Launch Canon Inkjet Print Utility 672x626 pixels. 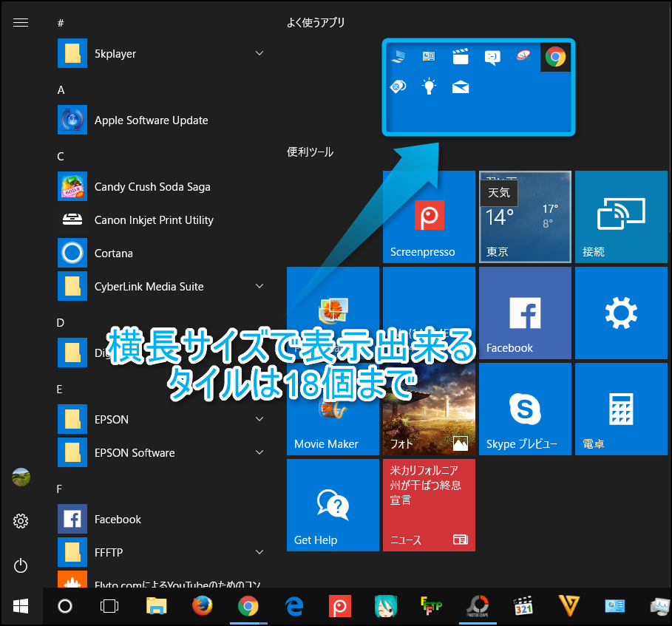click(x=154, y=220)
